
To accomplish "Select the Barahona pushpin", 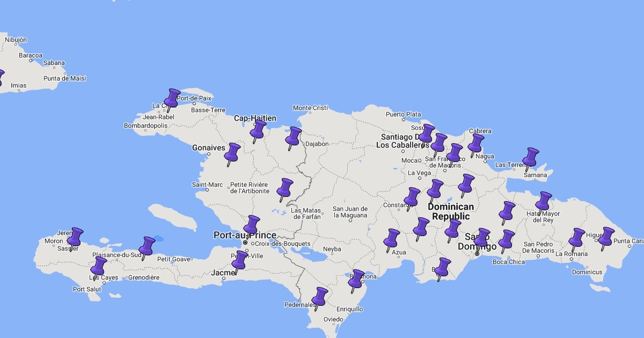I will 356,280.
